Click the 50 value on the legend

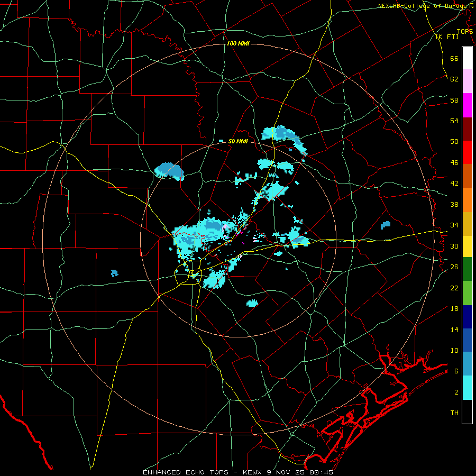tap(454, 142)
